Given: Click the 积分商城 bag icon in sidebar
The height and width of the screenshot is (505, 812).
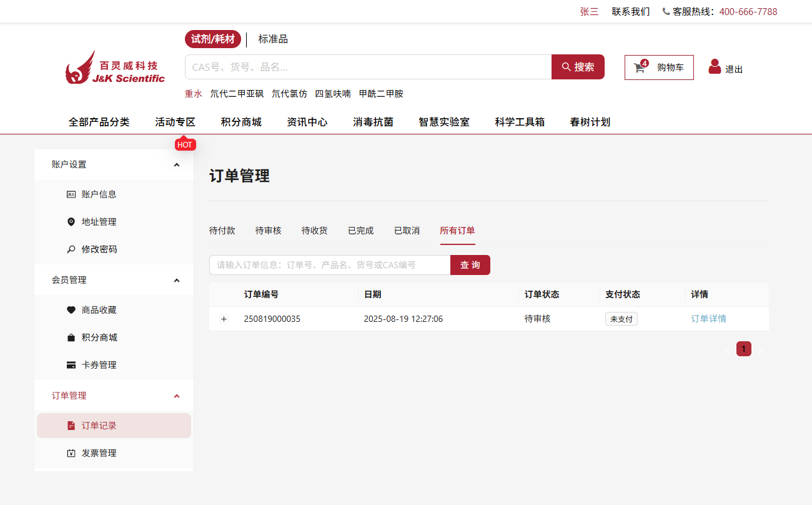Looking at the screenshot, I should (71, 337).
